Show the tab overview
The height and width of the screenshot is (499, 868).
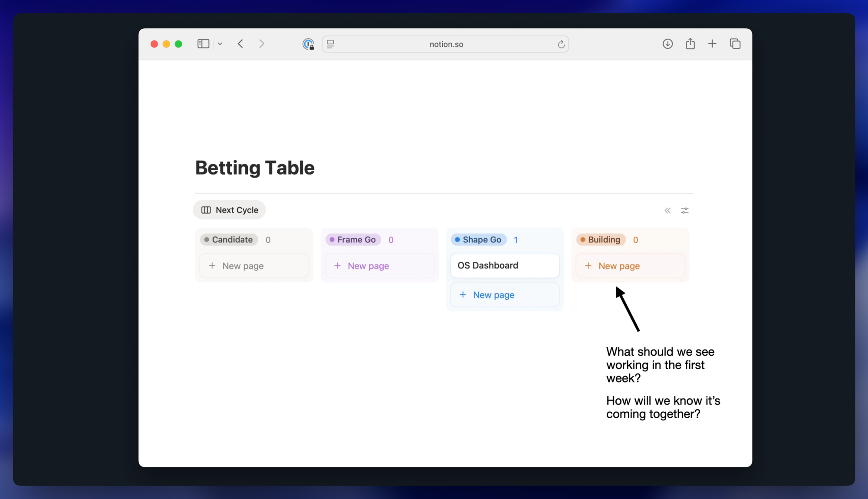735,44
